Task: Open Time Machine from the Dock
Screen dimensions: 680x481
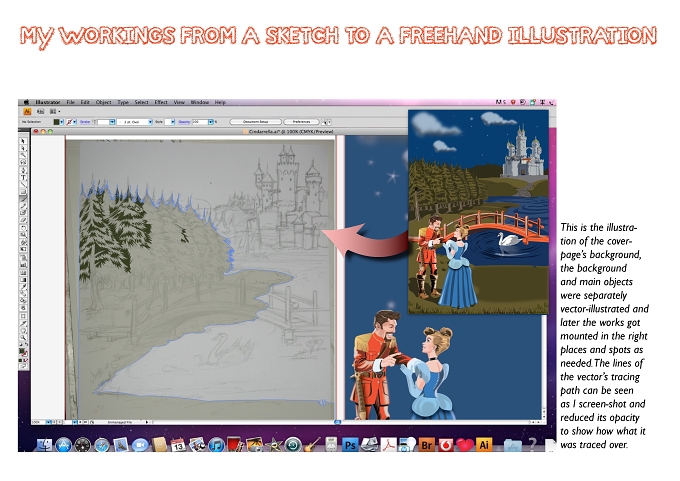Action: (x=293, y=444)
